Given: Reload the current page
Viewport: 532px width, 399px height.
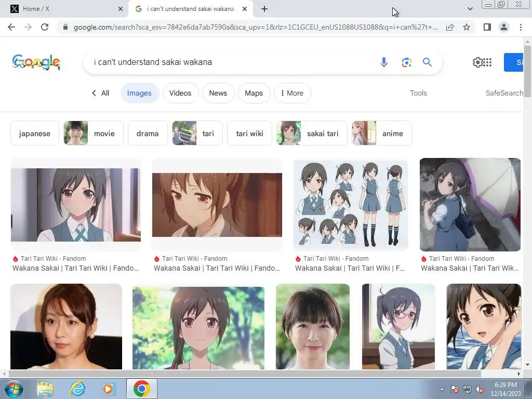Looking at the screenshot, I should [x=45, y=27].
